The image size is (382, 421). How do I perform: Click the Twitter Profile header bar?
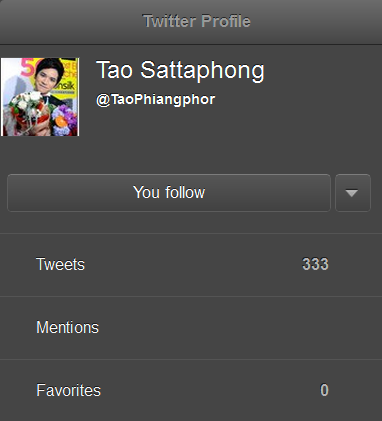pyautogui.click(x=191, y=22)
